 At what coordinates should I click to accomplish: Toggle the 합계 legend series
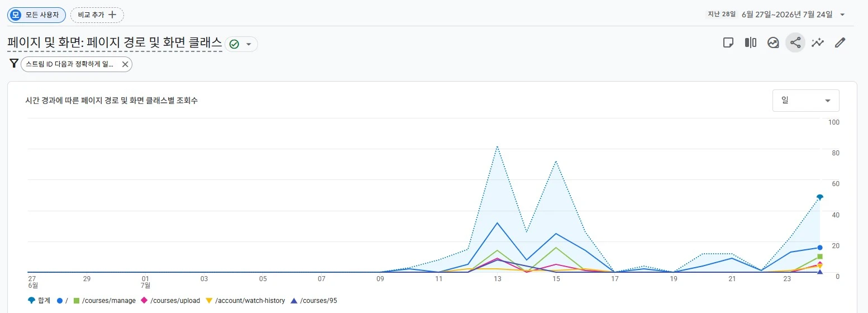point(39,301)
